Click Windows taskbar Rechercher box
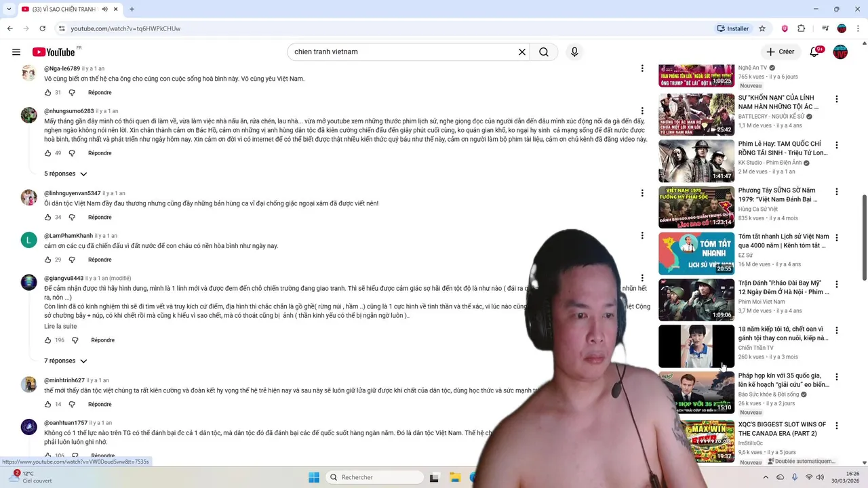The width and height of the screenshot is (868, 488). [x=374, y=477]
